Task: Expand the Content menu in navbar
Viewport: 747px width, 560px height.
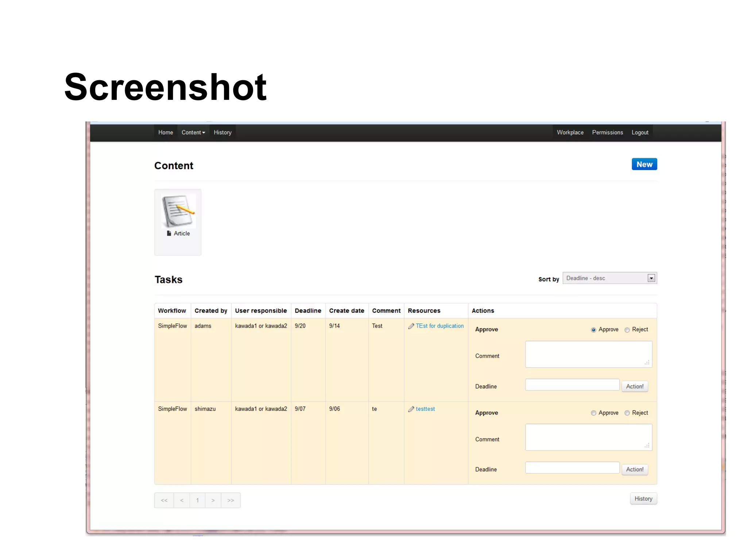Action: tap(193, 133)
